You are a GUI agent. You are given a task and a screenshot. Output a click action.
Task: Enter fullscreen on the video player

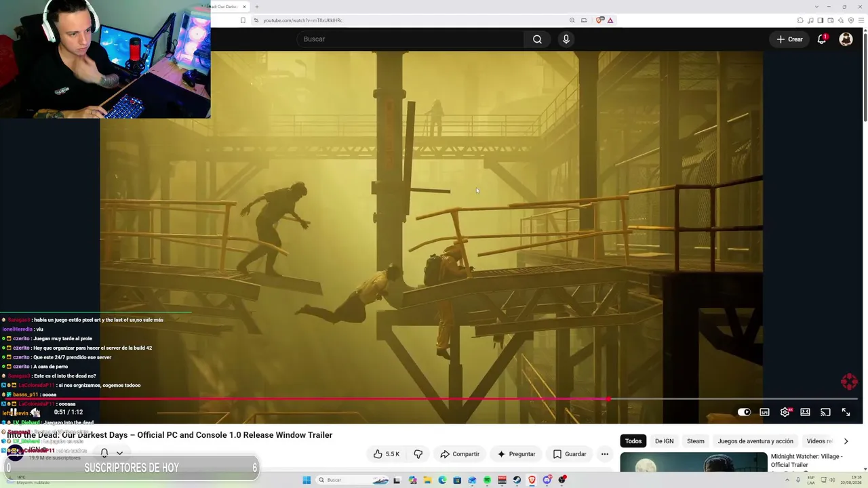(846, 412)
